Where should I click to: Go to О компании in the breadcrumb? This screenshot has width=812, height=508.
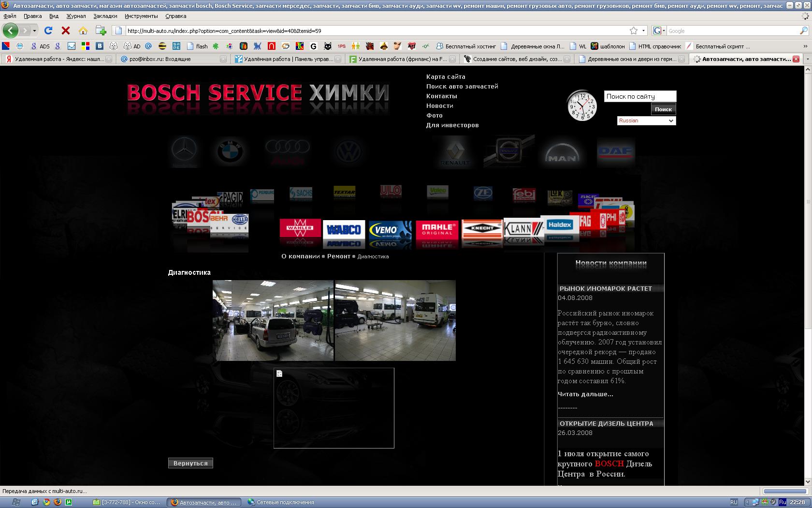click(301, 256)
